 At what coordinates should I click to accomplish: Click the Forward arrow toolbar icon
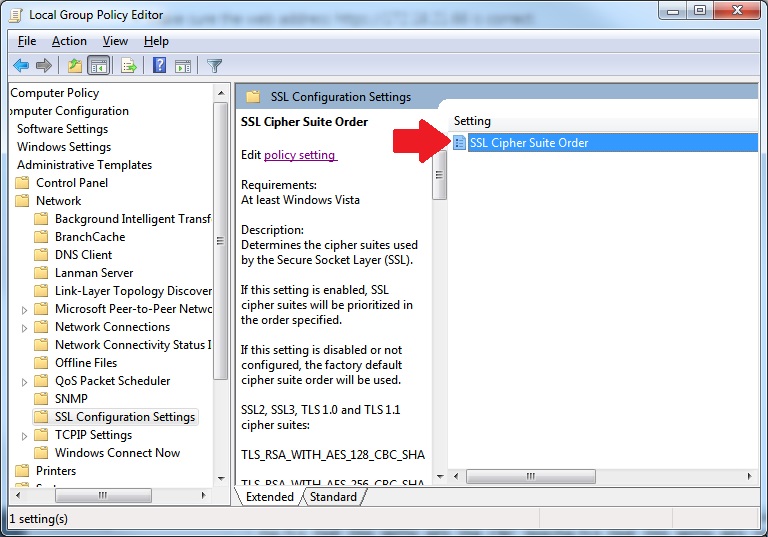click(43, 66)
